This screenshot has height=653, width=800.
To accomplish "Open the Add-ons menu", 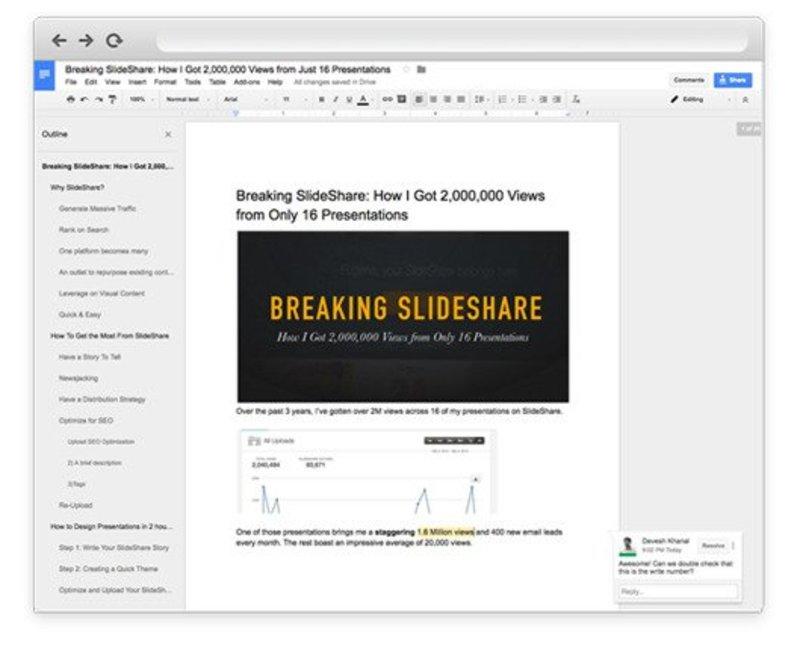I will tap(247, 82).
